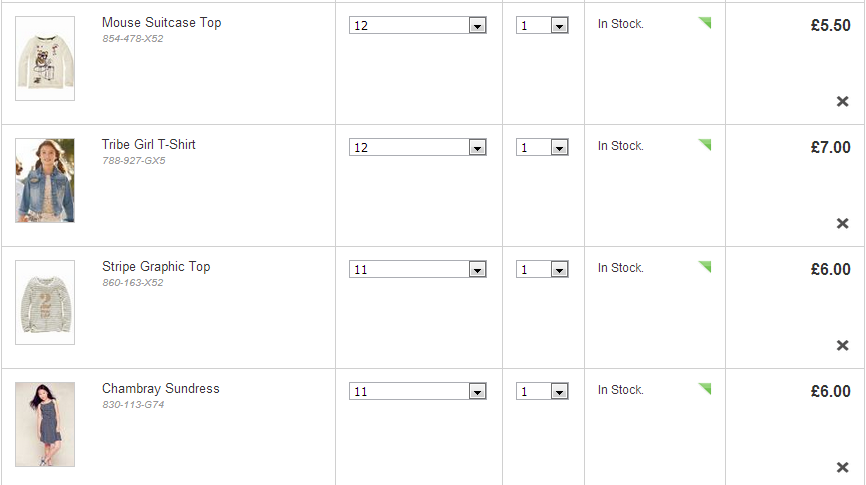This screenshot has height=485, width=866.
Task: Open the Stripe Graphic Top product link
Action: 156,267
